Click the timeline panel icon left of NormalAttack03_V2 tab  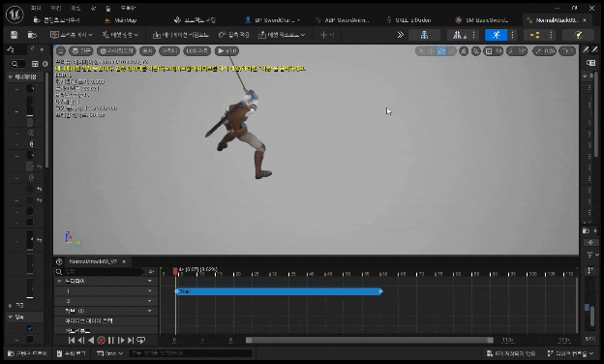tap(59, 261)
